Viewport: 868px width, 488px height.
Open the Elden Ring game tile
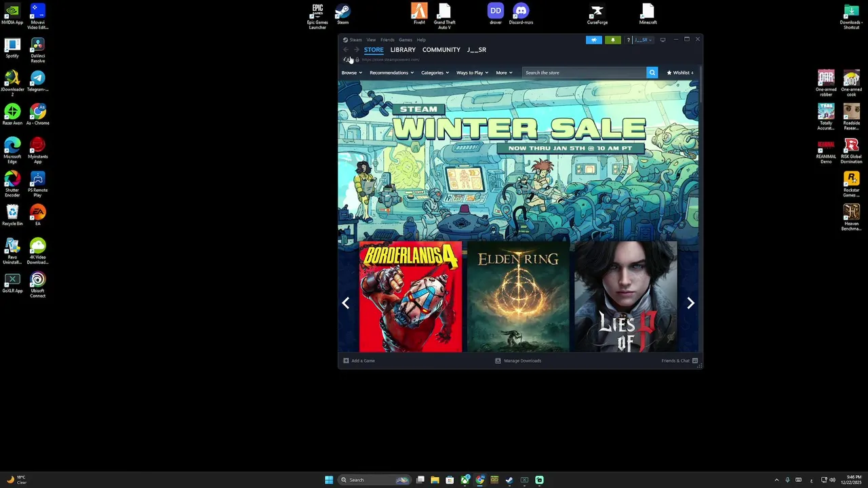(x=518, y=297)
